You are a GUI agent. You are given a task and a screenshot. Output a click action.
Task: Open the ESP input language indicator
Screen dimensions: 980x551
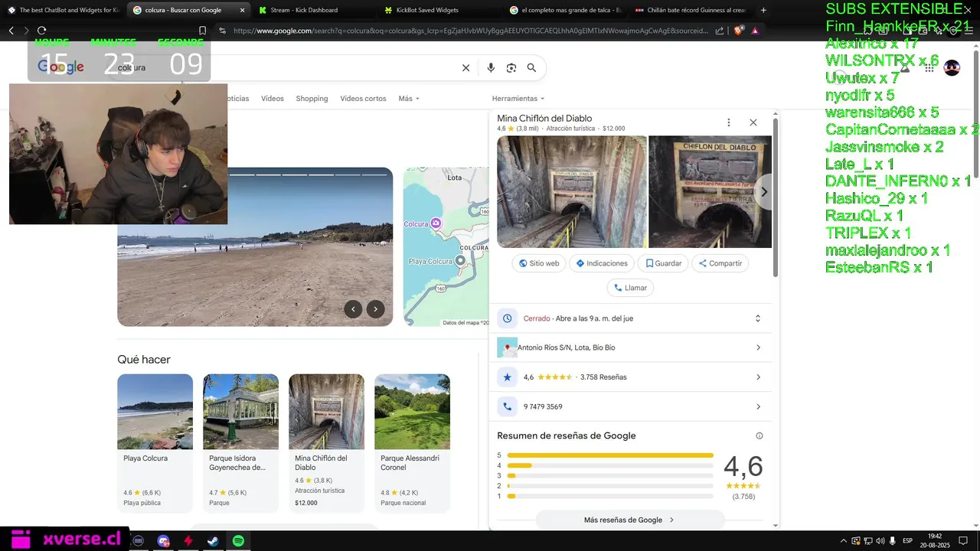click(x=907, y=541)
